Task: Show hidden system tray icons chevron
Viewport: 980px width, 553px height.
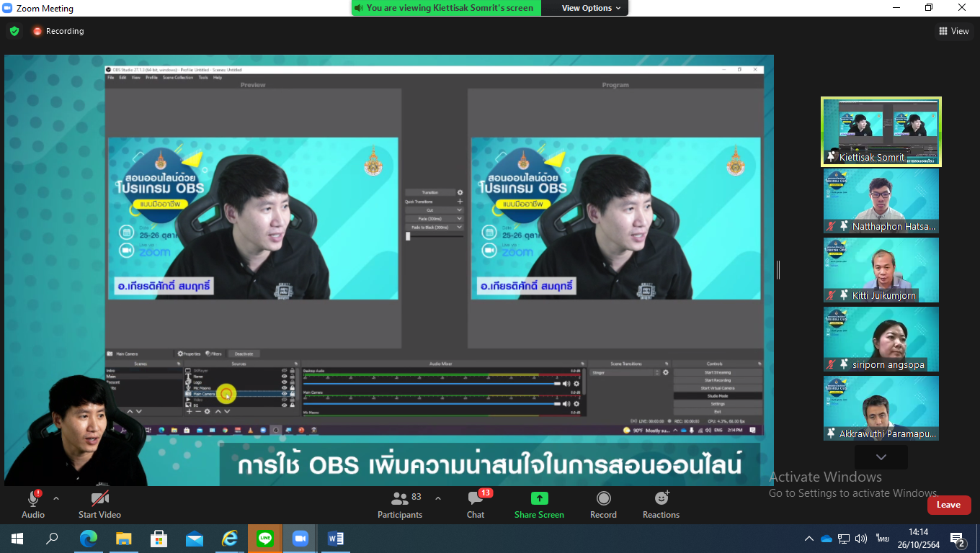Action: (x=808, y=539)
